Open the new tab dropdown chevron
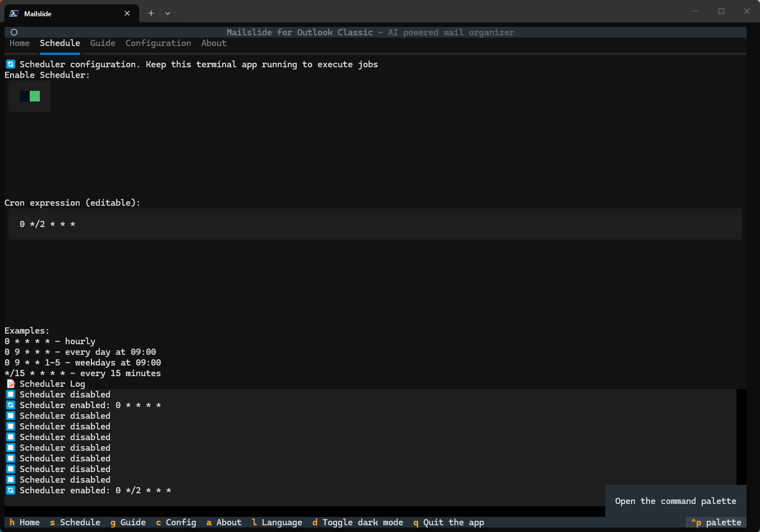Image resolution: width=760 pixels, height=532 pixels. pyautogui.click(x=168, y=13)
